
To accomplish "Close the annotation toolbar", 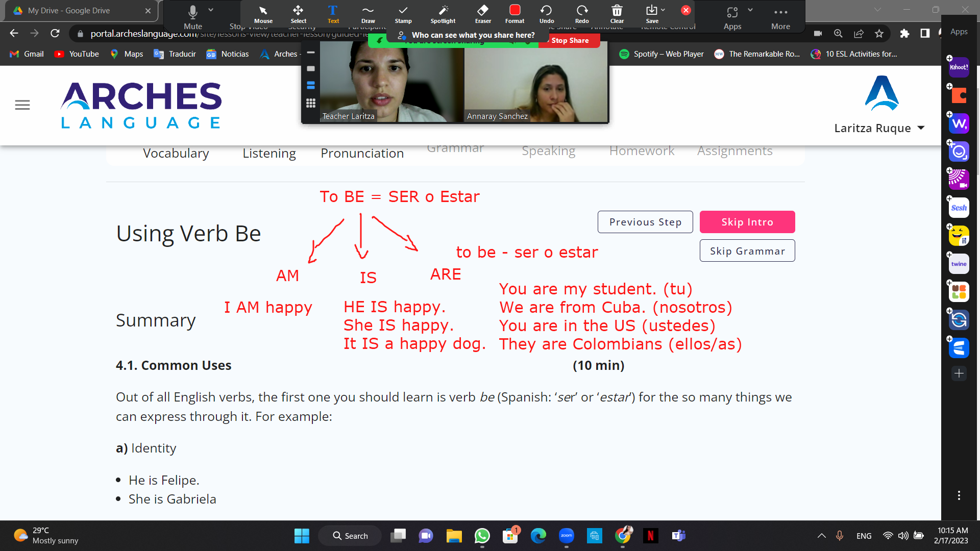I will [x=686, y=10].
